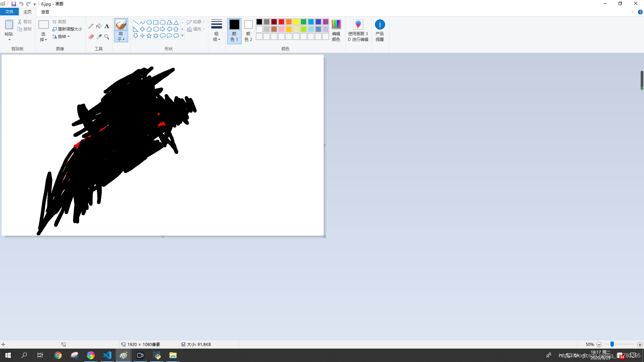The height and width of the screenshot is (362, 644).
Task: Expand the Paste dropdown arrow
Action: 9,40
